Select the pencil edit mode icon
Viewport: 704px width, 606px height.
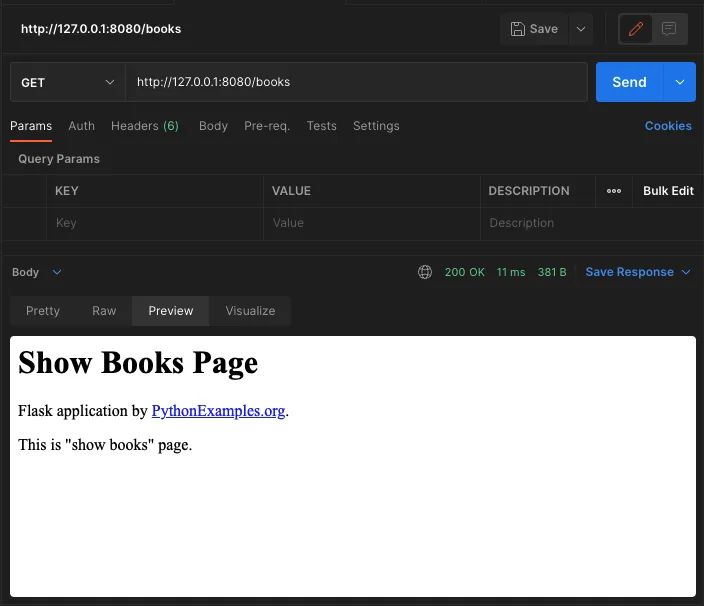636,29
